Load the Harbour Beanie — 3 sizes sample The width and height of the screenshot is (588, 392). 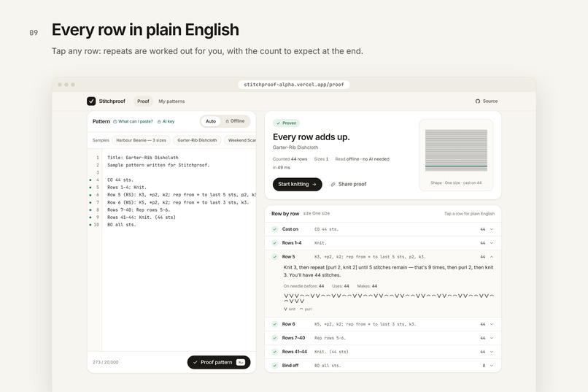[141, 140]
